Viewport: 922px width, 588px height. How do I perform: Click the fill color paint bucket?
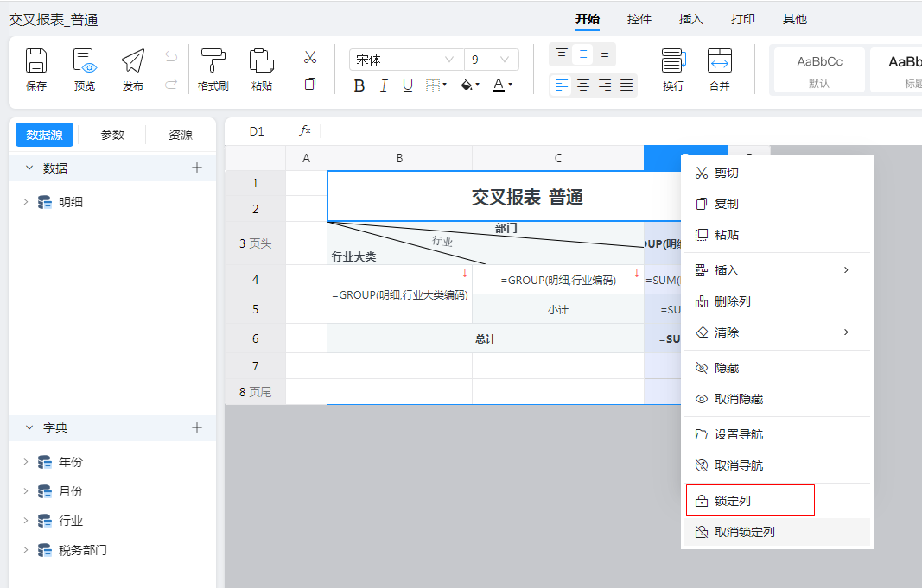467,85
